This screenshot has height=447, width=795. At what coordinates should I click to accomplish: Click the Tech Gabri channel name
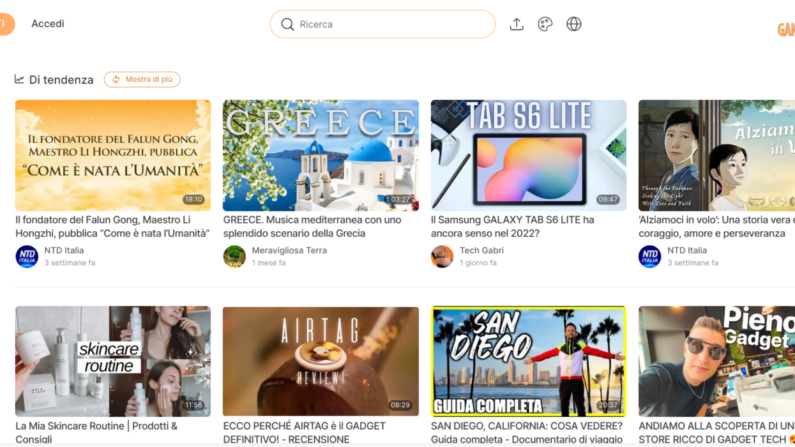pyautogui.click(x=482, y=250)
